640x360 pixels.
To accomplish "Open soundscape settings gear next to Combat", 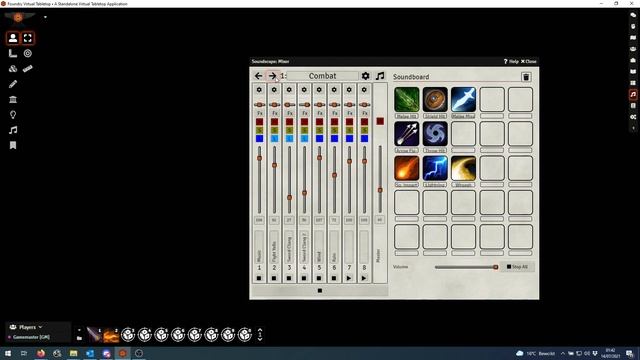I will [x=365, y=76].
